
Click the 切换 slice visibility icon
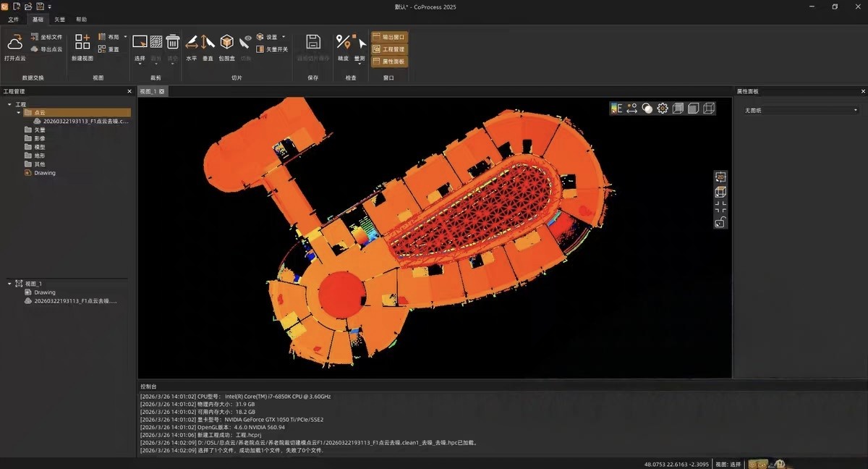(x=246, y=42)
